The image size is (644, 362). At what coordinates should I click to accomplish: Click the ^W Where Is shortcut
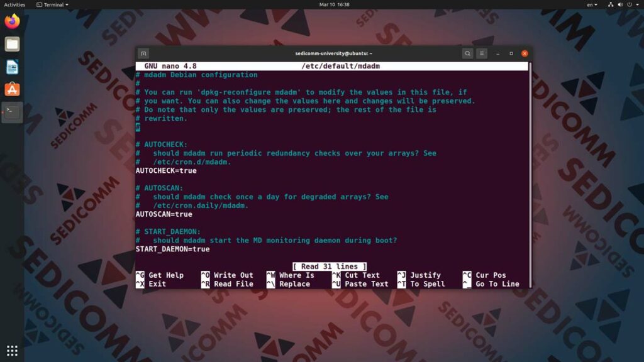pos(291,275)
